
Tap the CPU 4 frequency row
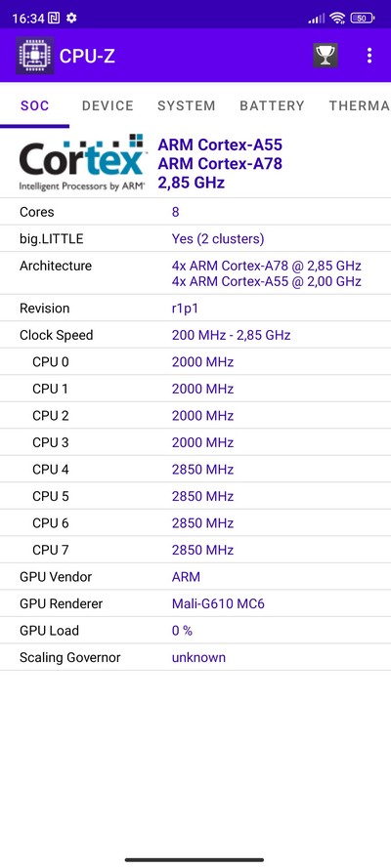point(195,470)
